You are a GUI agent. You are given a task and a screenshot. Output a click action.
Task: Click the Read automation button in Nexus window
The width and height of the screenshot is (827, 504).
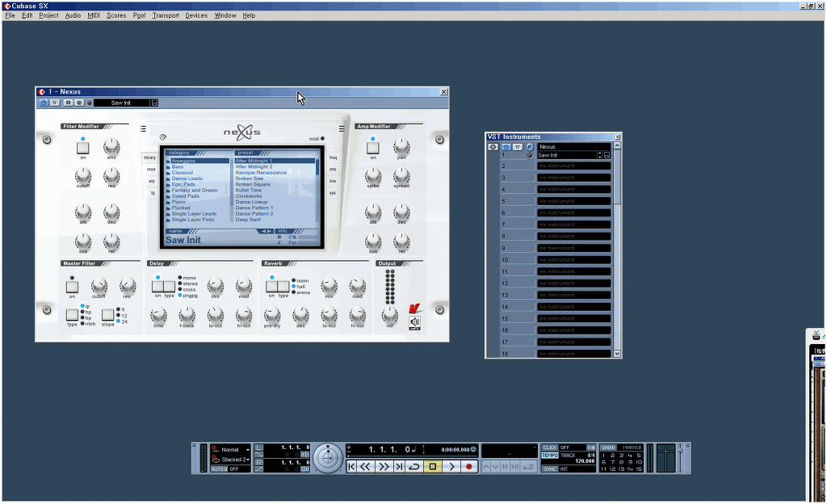pos(69,103)
